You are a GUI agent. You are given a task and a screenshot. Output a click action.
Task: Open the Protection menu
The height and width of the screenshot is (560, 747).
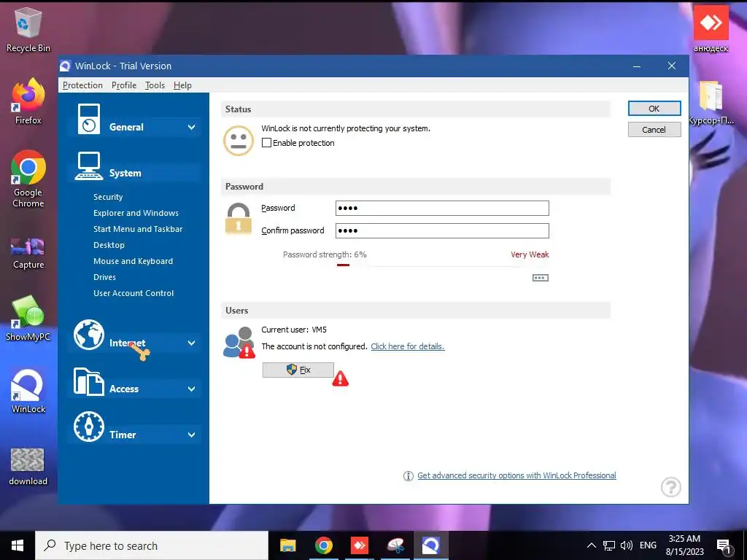82,85
